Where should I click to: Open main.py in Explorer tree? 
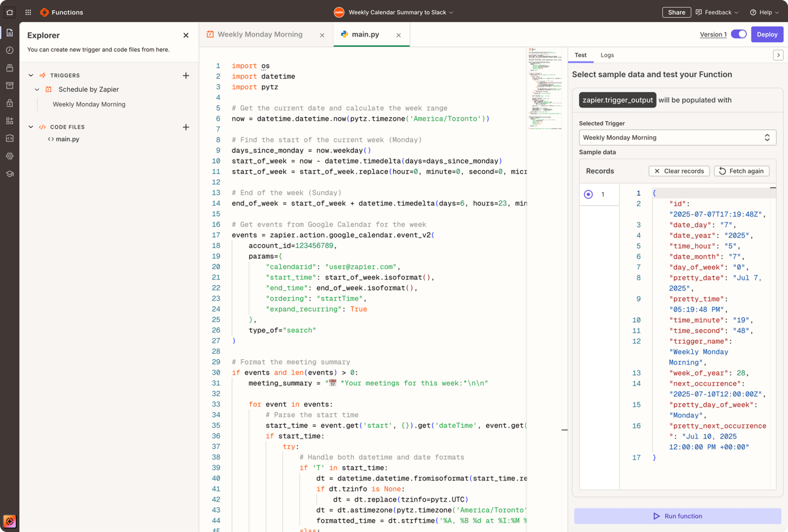(67, 139)
